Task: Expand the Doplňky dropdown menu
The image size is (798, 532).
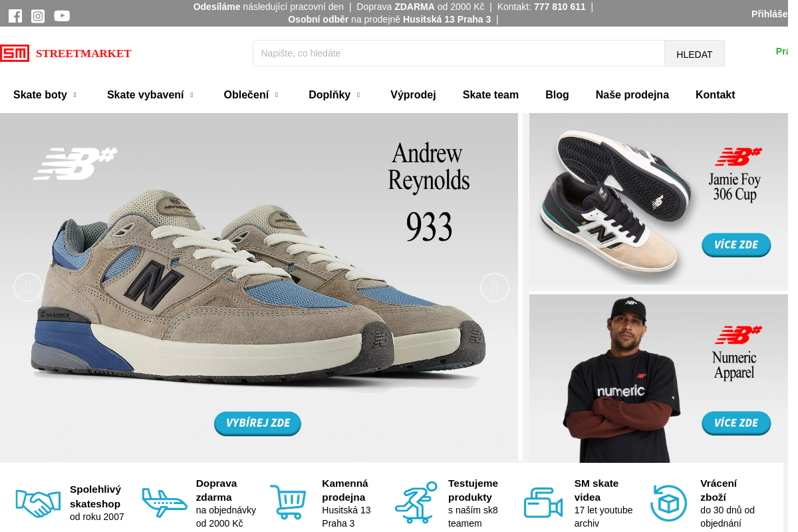Action: (334, 94)
